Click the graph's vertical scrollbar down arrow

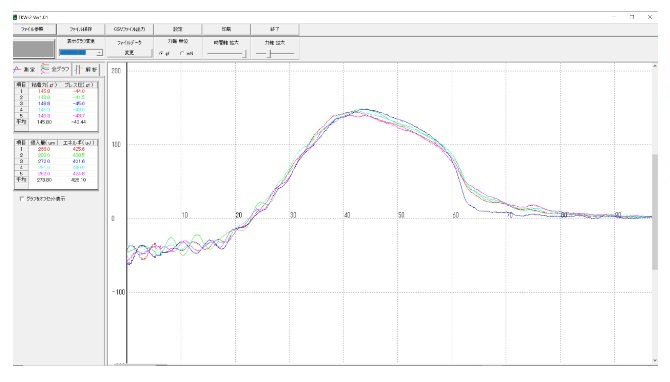[655, 361]
